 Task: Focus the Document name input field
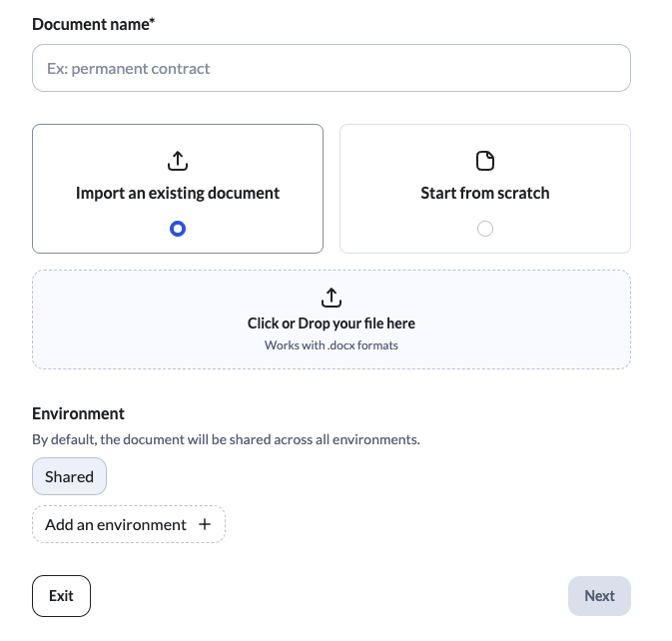[x=332, y=68]
